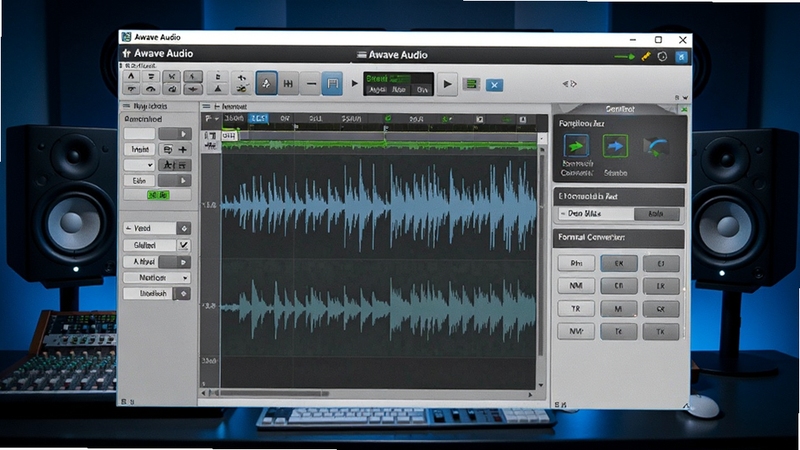Click the dark button in the 'Deo' row
The height and width of the screenshot is (450, 800).
657,214
